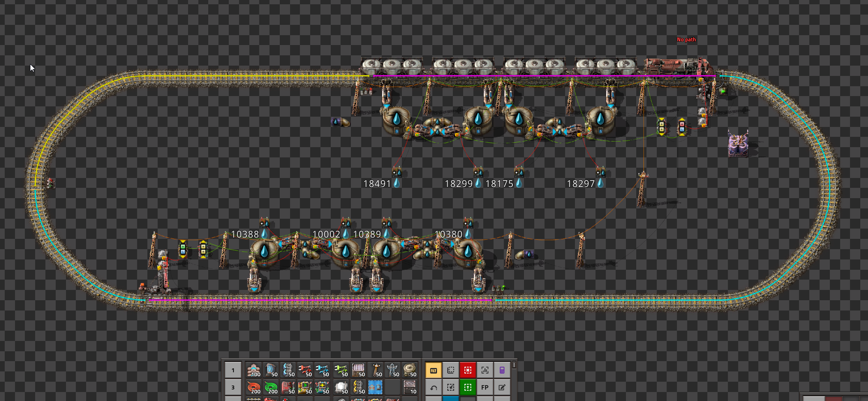The width and height of the screenshot is (868, 401).
Task: Open bottom storage tank labeled 10380
Action: tap(468, 252)
